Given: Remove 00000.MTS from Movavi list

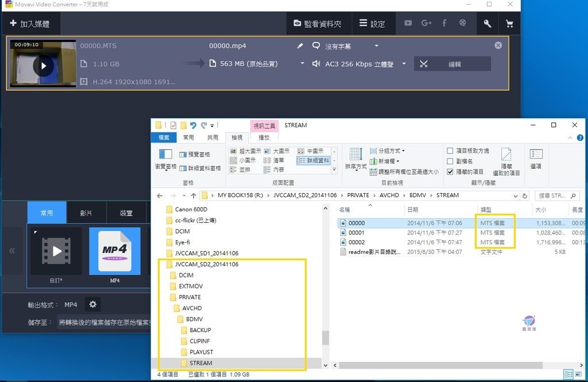Looking at the screenshot, I should (498, 45).
